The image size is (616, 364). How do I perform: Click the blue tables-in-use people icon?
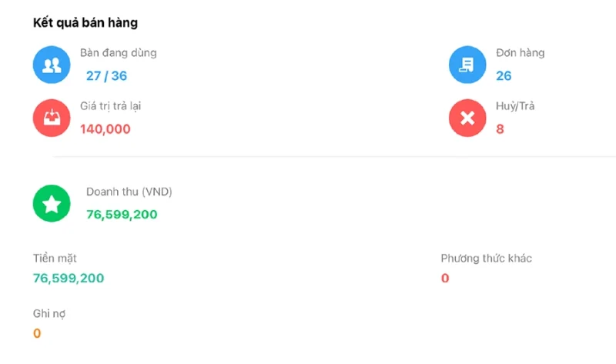pos(52,65)
